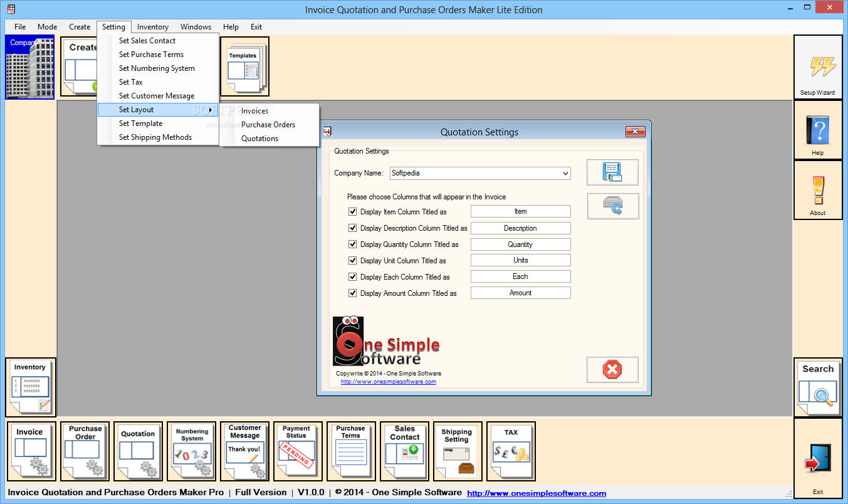The width and height of the screenshot is (848, 504).
Task: Choose Set Numbering System
Action: pos(158,68)
